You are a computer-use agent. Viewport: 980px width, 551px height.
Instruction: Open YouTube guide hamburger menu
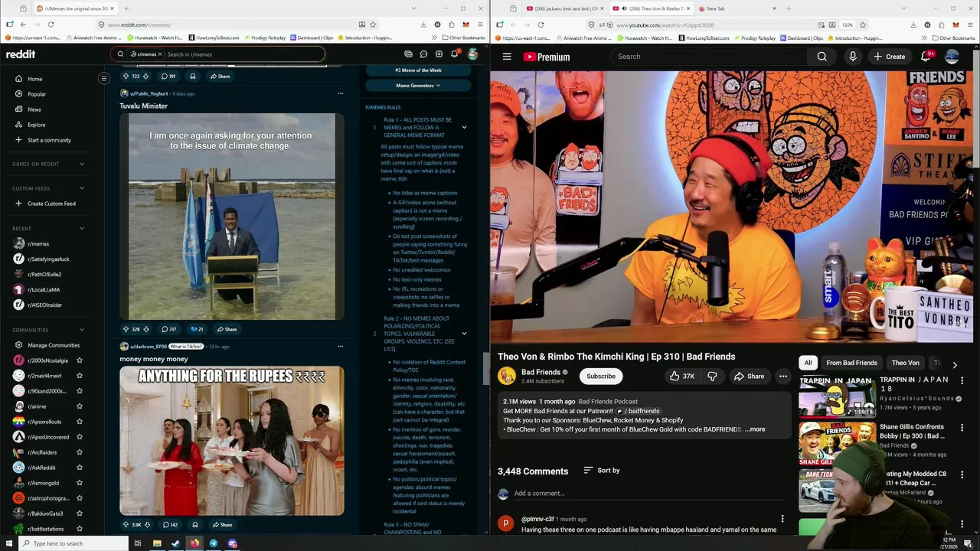(507, 57)
